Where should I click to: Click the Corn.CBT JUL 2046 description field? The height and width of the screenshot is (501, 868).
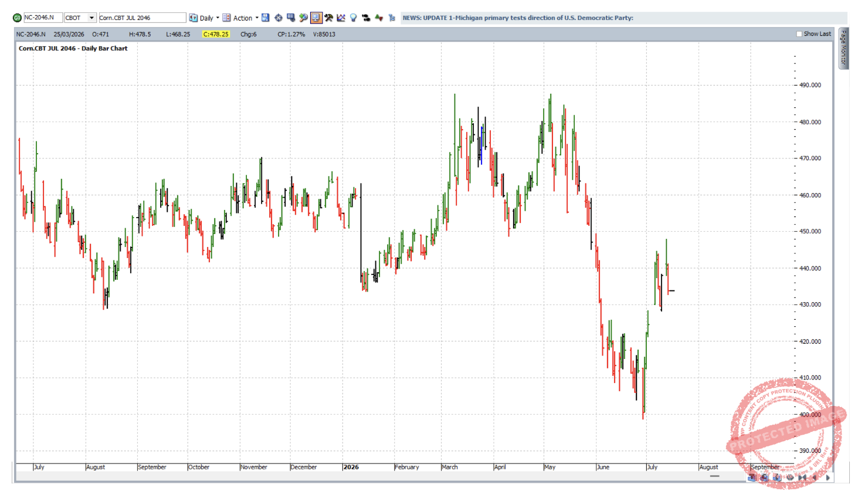click(x=142, y=18)
